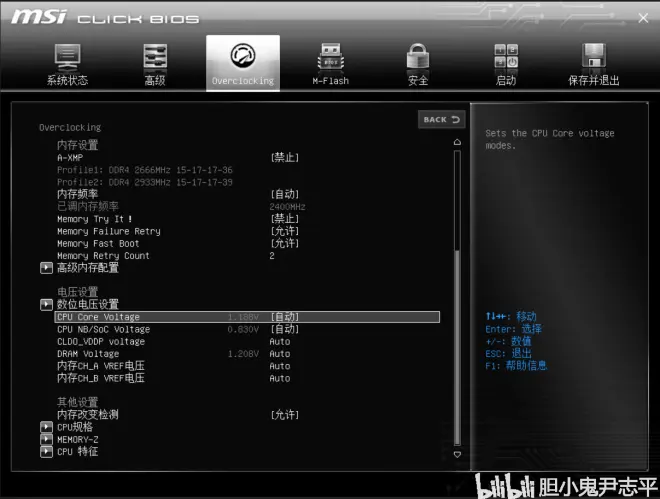Expand the 数位电压设置 submenu arrow
The height and width of the screenshot is (499, 660).
(x=46, y=305)
